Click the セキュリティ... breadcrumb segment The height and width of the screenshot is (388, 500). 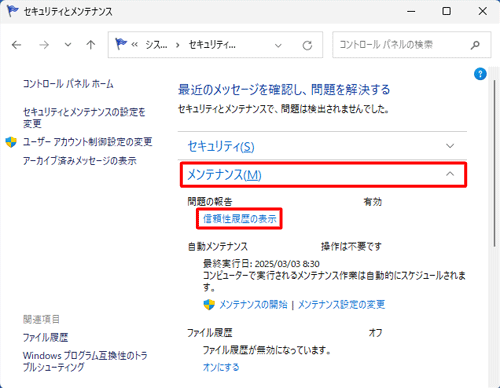(212, 45)
